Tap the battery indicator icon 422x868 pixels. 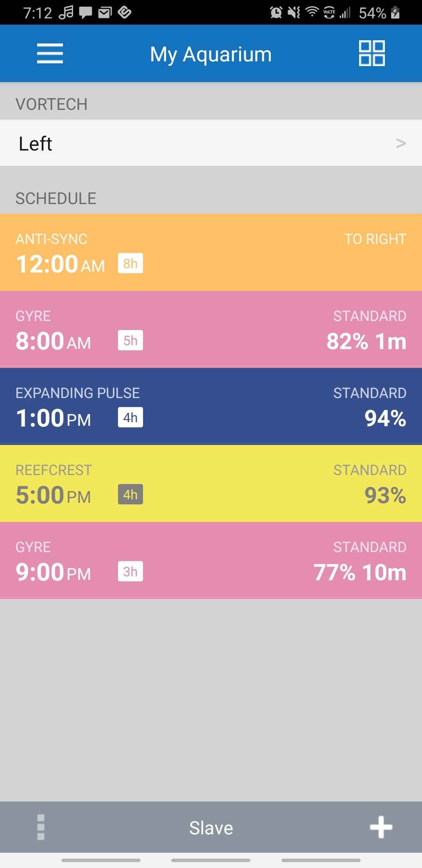click(x=395, y=13)
